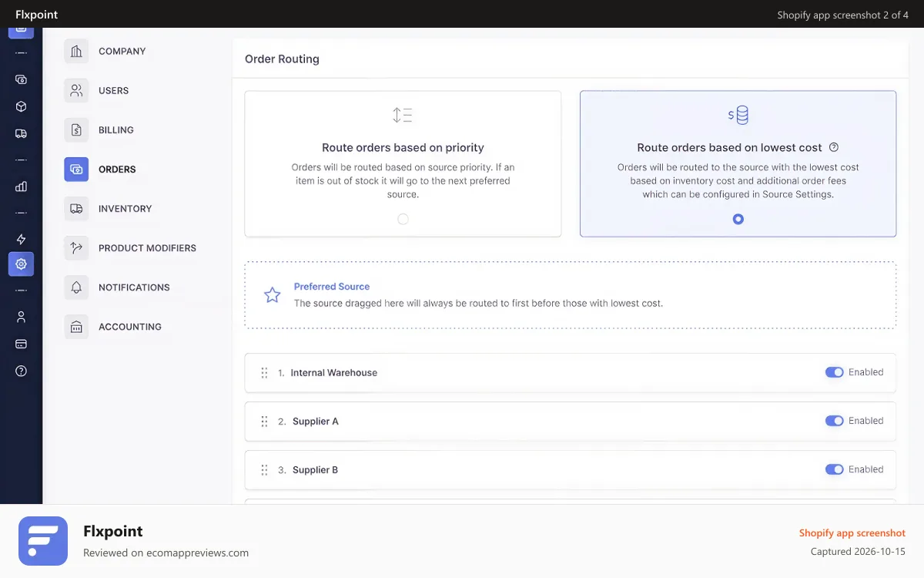Grab the drag handle for Internal Warehouse
This screenshot has width=924, height=578.
click(x=264, y=373)
